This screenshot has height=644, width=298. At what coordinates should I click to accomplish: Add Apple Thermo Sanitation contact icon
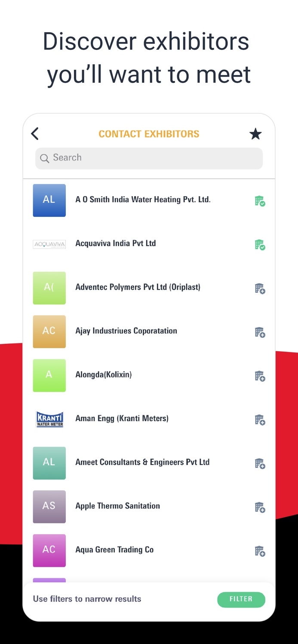coord(260,507)
